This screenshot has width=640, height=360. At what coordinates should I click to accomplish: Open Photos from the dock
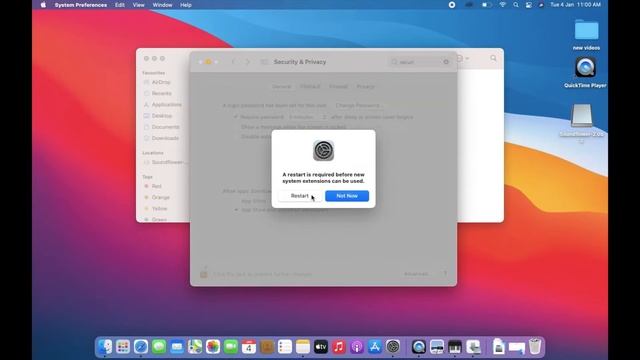pyautogui.click(x=213, y=347)
